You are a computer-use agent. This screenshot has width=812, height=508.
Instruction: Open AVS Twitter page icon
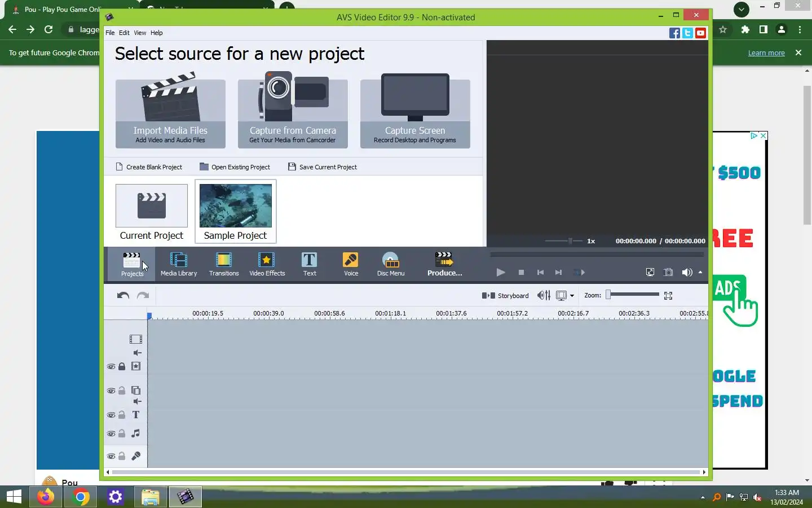click(687, 33)
